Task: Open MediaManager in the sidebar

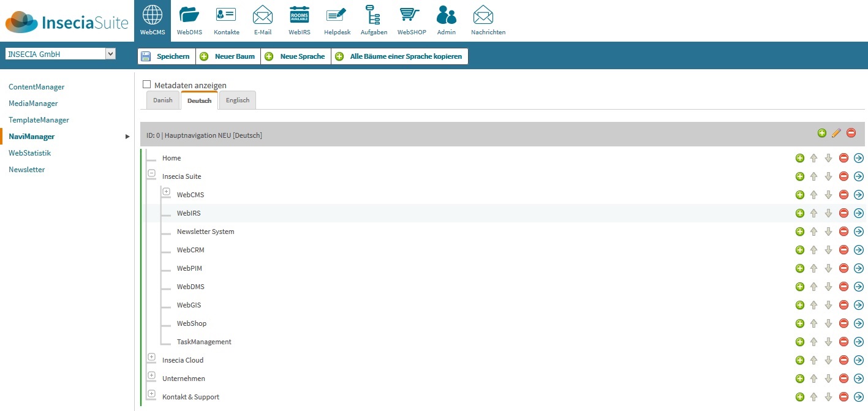Action: [33, 104]
